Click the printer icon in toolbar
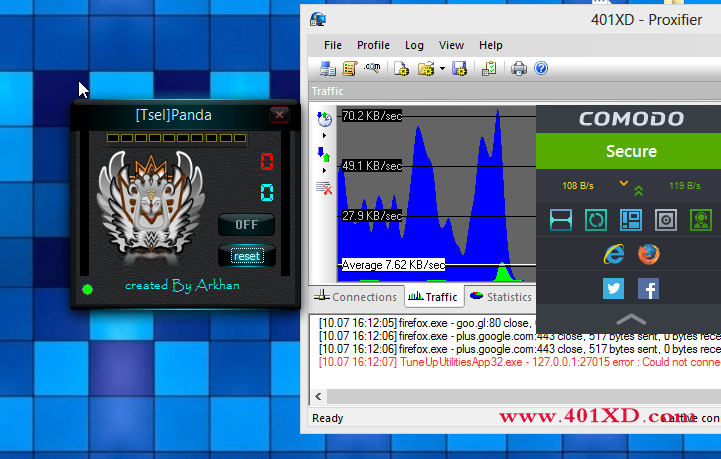The width and height of the screenshot is (721, 459). 519,69
